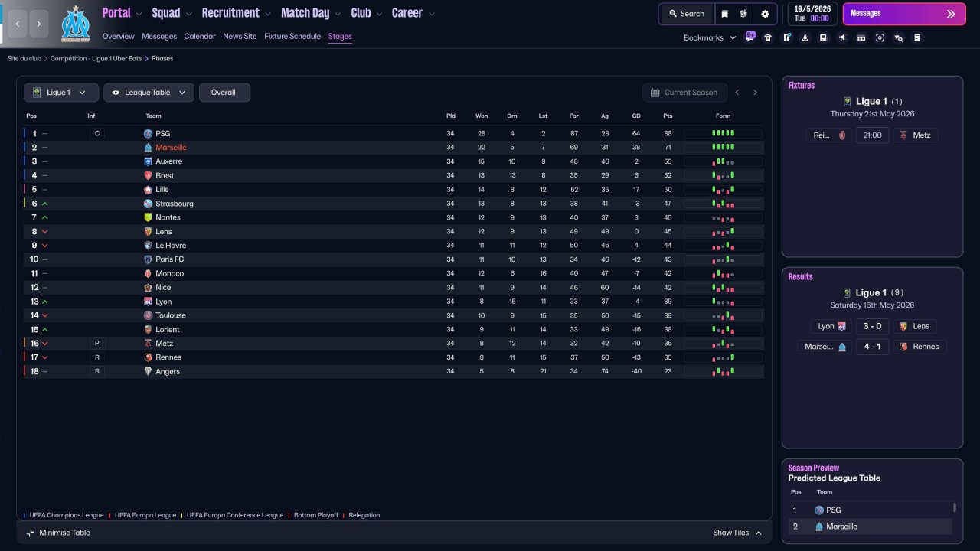Go to next season with right chevron
The image size is (980, 551).
(x=755, y=93)
